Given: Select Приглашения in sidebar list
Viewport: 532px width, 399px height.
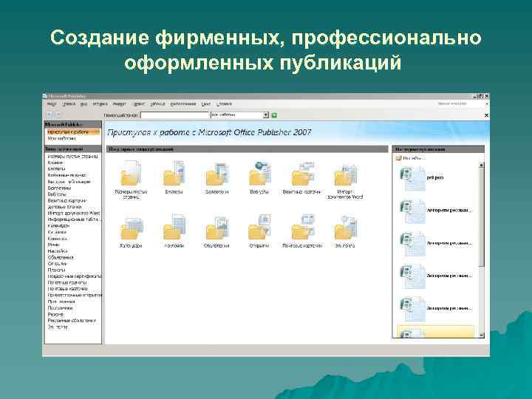Looking at the screenshot, I should (61, 301).
